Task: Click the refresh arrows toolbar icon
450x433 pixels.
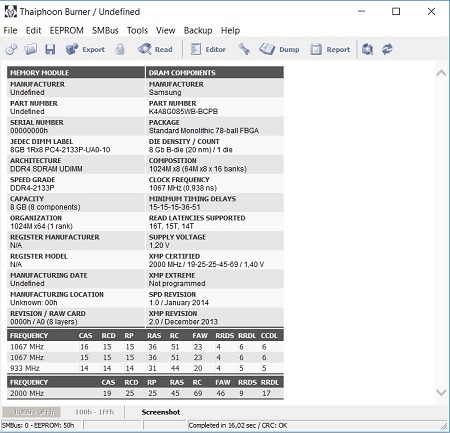Action: point(387,49)
